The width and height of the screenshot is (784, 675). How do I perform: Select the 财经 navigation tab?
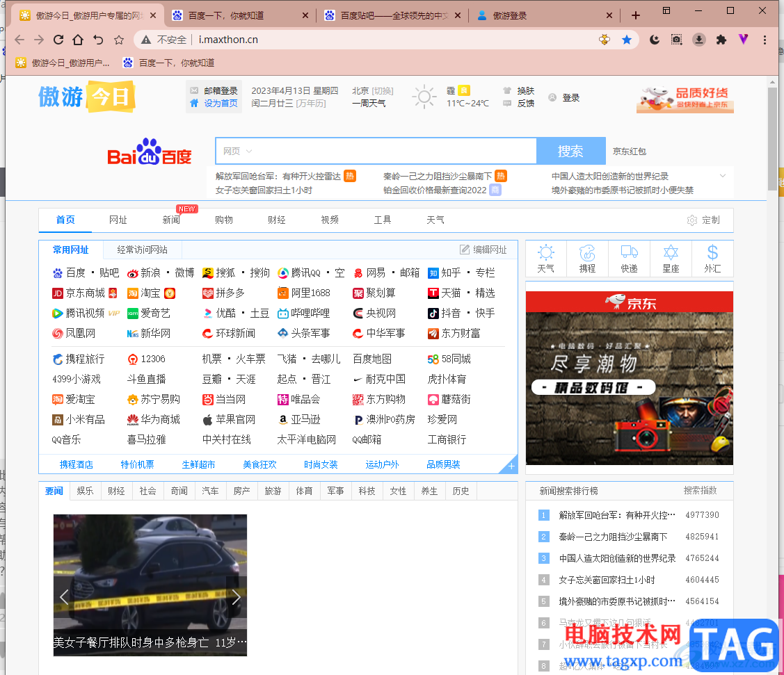pyautogui.click(x=276, y=220)
